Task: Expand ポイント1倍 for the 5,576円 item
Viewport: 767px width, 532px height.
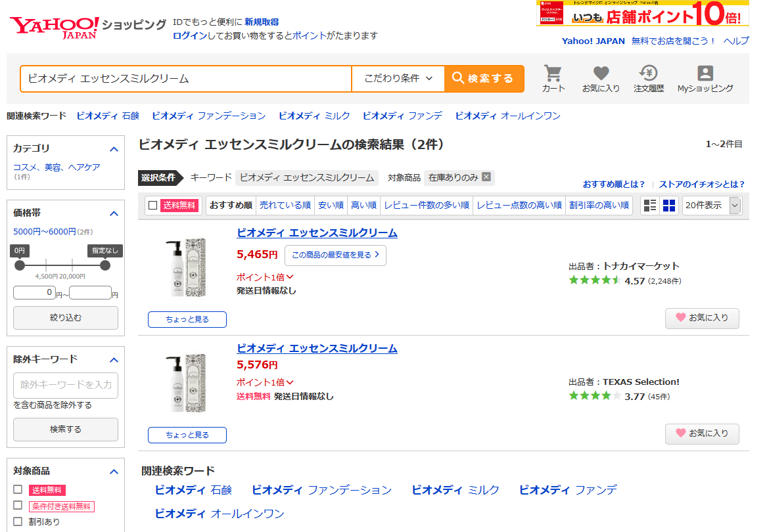Action: tap(265, 382)
